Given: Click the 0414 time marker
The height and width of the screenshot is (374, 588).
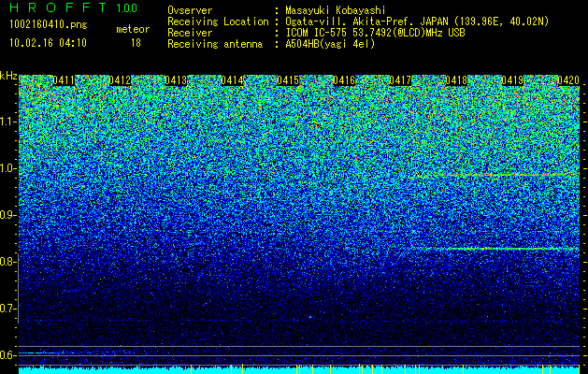Looking at the screenshot, I should tap(232, 80).
